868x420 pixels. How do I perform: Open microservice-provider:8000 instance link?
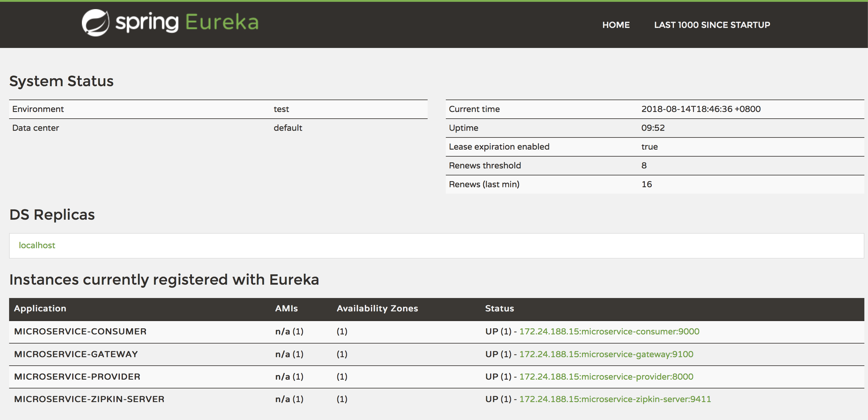coord(606,377)
